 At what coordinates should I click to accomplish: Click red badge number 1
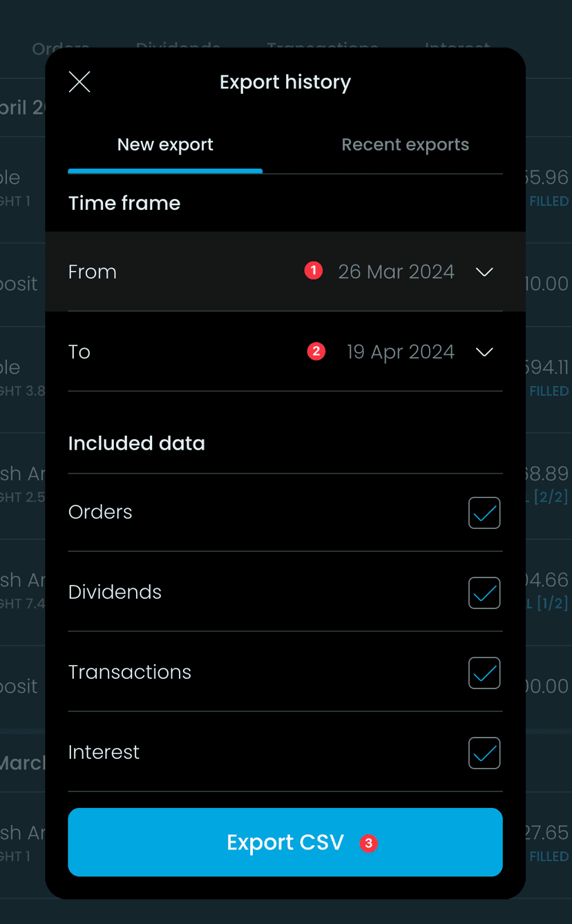pyautogui.click(x=314, y=271)
